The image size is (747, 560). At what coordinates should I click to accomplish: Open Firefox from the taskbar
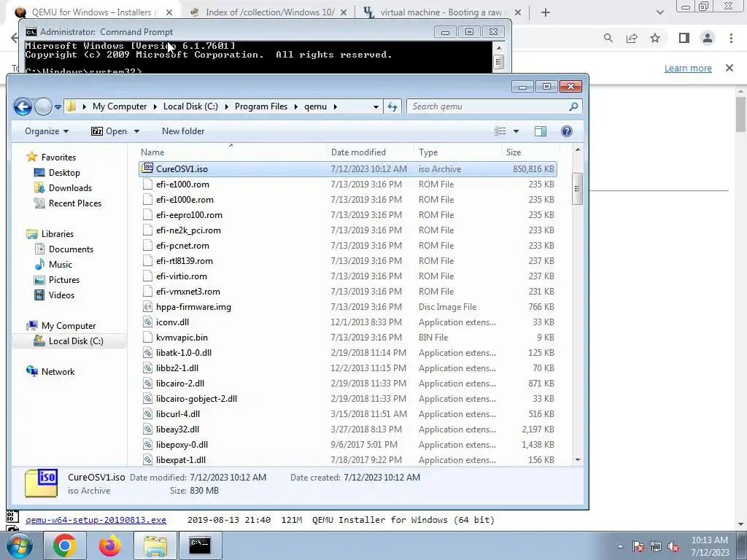pyautogui.click(x=109, y=545)
